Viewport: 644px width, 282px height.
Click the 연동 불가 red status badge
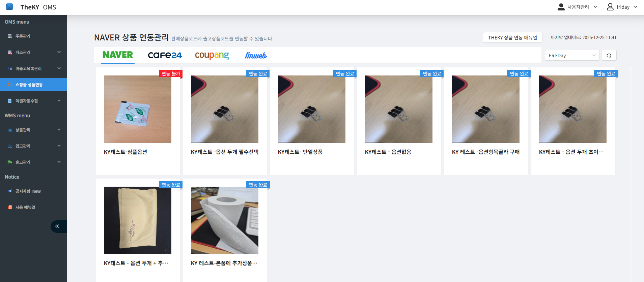[x=170, y=74]
